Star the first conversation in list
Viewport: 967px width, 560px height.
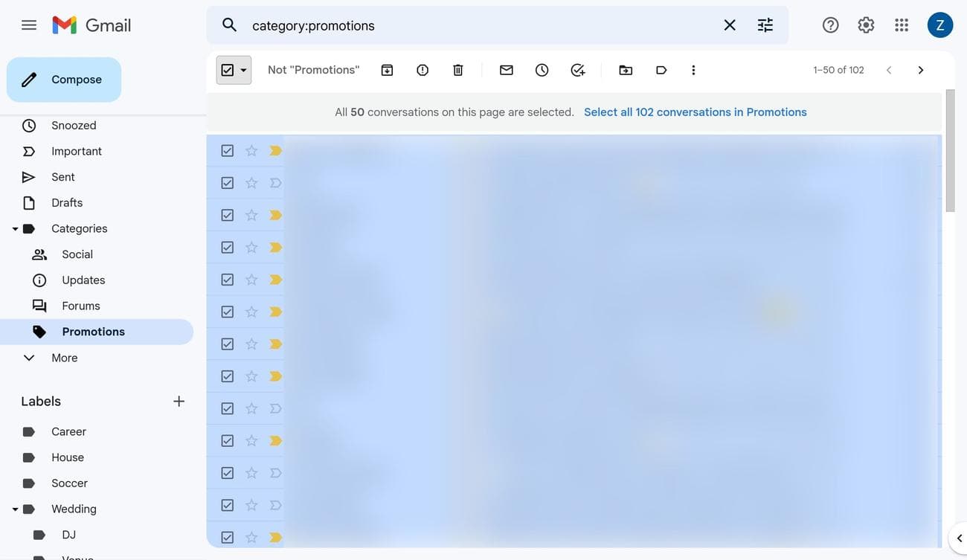(251, 151)
